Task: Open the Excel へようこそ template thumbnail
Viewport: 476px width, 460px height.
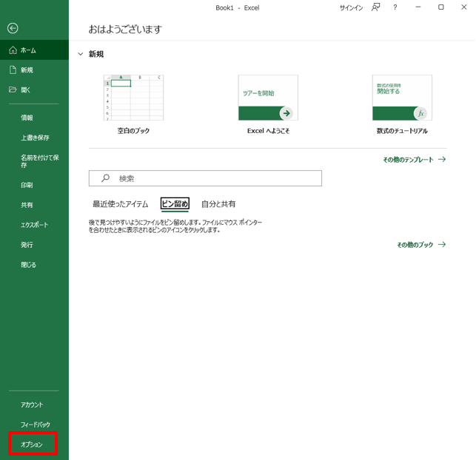Action: 268,98
